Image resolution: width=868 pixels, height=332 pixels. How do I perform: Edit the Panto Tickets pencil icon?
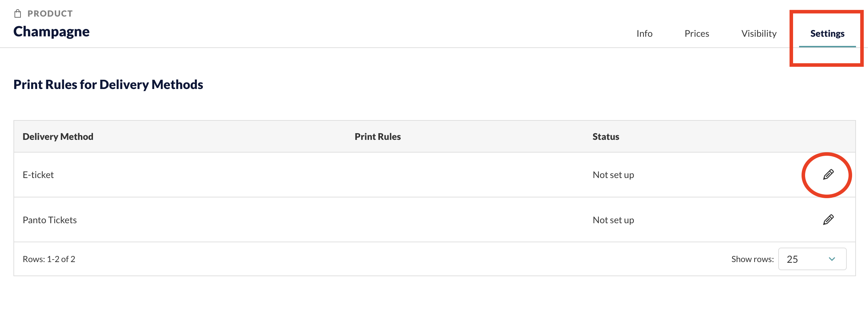[x=828, y=220]
